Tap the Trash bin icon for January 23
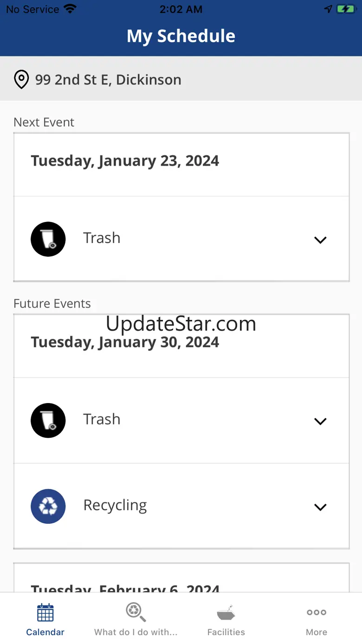Image resolution: width=362 pixels, height=644 pixels. pos(48,239)
